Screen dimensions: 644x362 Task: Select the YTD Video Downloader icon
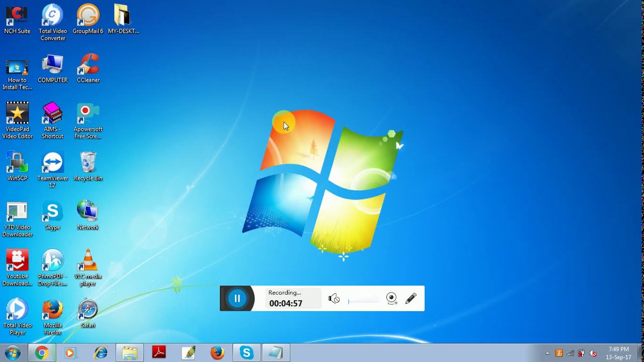[x=17, y=219]
